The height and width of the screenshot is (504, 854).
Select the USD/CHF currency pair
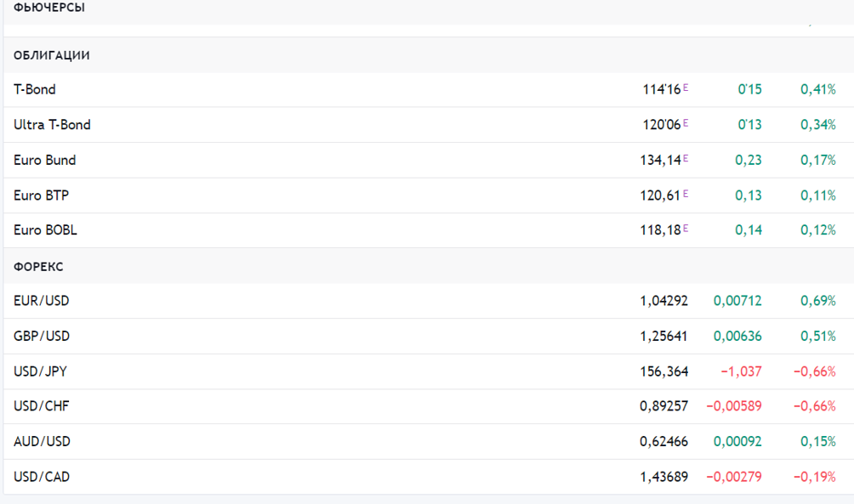coord(42,406)
